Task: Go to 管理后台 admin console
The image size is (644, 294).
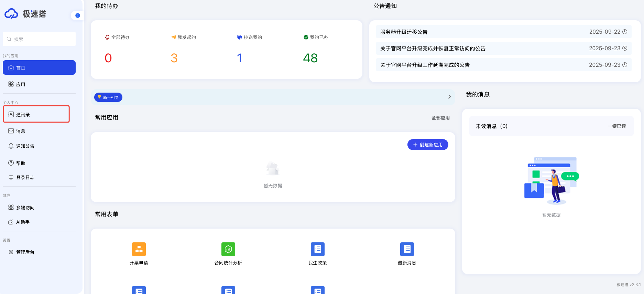Action: coord(25,252)
